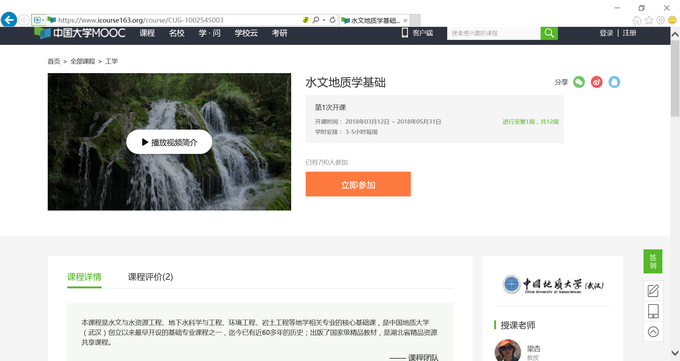Open the notes edit icon in sidebar
The height and width of the screenshot is (361, 680).
tap(653, 291)
